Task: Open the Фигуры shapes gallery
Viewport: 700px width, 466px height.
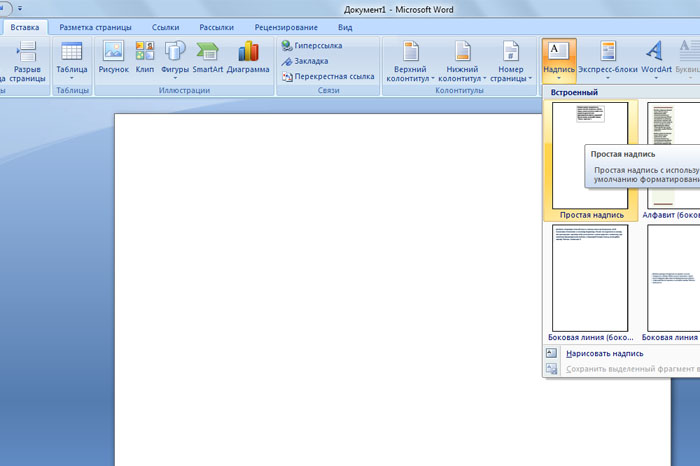Action: pyautogui.click(x=175, y=60)
